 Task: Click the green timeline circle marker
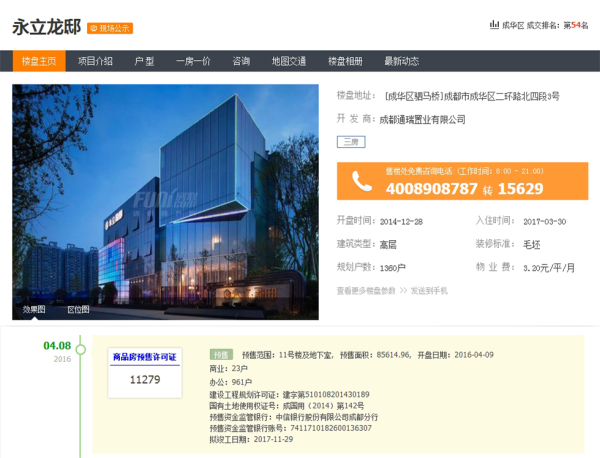tap(82, 350)
